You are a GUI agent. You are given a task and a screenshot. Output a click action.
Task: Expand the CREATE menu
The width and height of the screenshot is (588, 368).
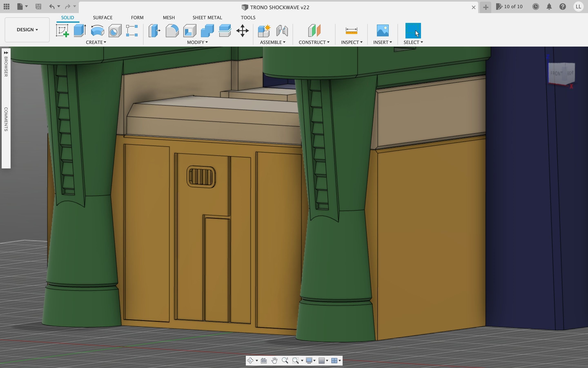pos(96,42)
